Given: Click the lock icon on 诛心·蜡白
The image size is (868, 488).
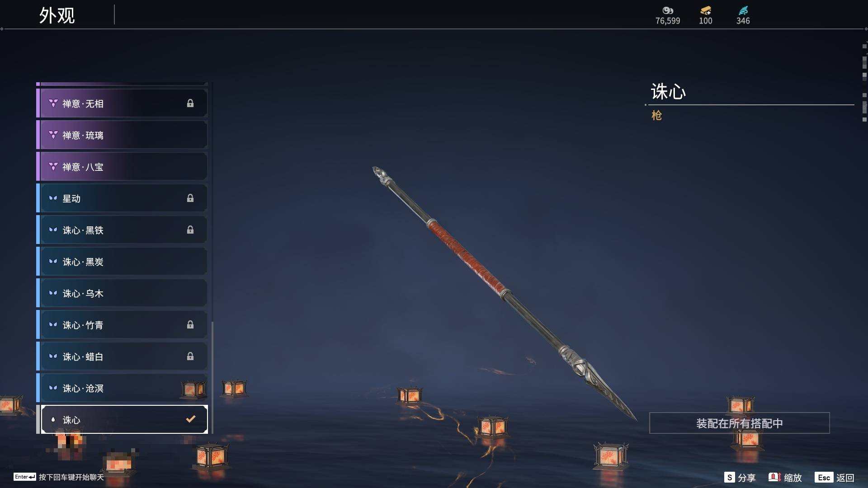Looking at the screenshot, I should click(x=190, y=357).
